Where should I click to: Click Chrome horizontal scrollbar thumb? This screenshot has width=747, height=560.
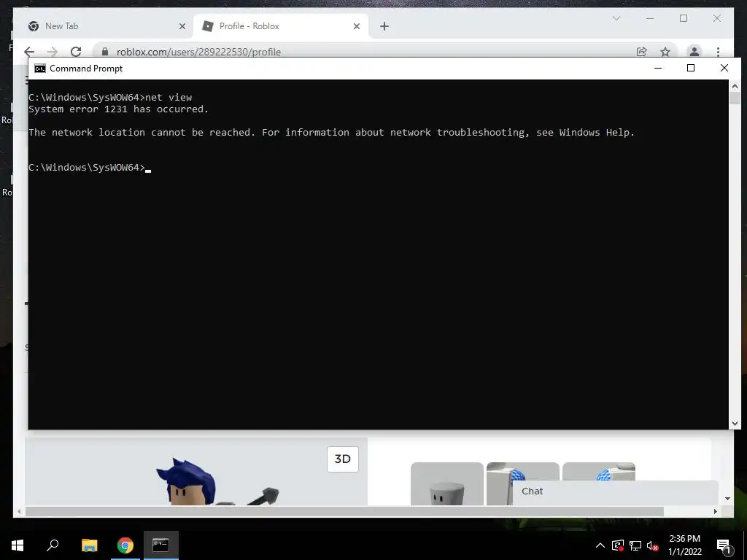point(344,511)
